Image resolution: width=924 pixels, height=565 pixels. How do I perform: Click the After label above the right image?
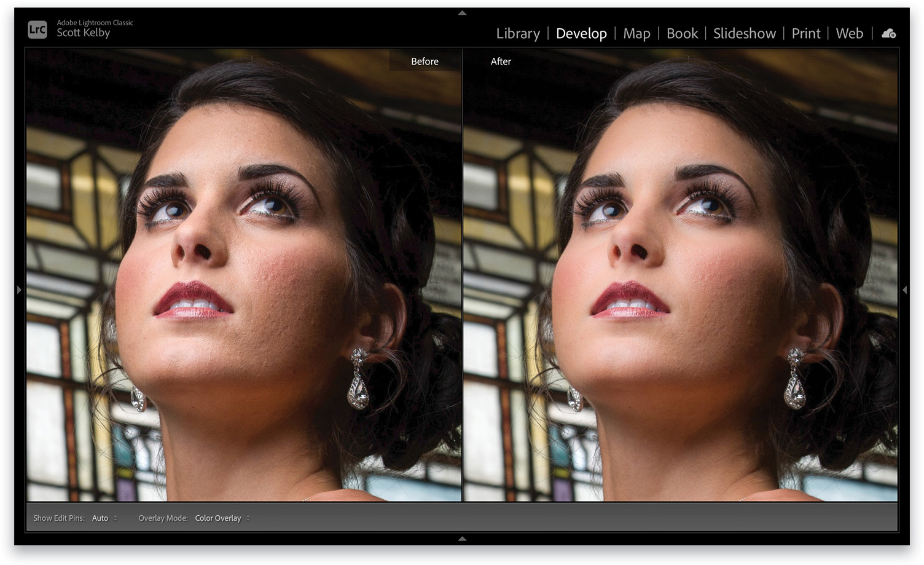click(x=501, y=61)
